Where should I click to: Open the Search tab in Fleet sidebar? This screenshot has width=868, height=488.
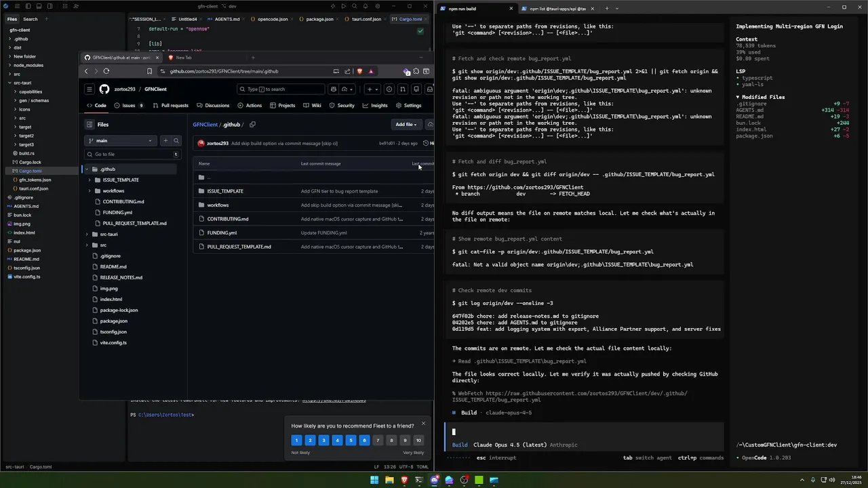(31, 19)
